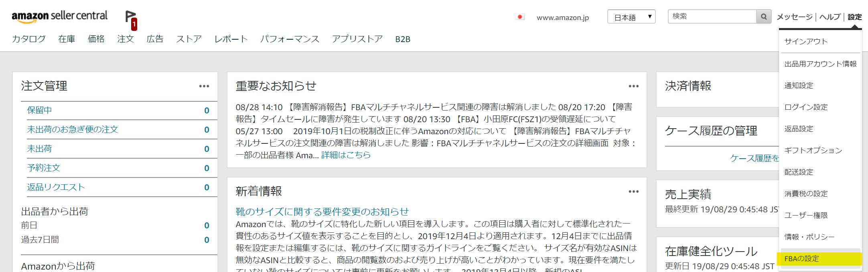Open メッセージ in the top bar
Screen dimensions: 868x272
tap(795, 17)
